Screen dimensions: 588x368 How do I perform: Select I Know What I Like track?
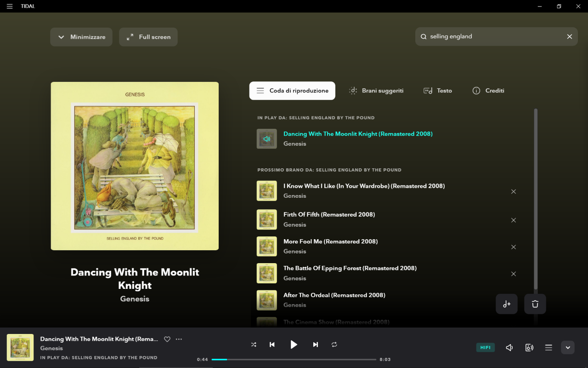pos(364,186)
